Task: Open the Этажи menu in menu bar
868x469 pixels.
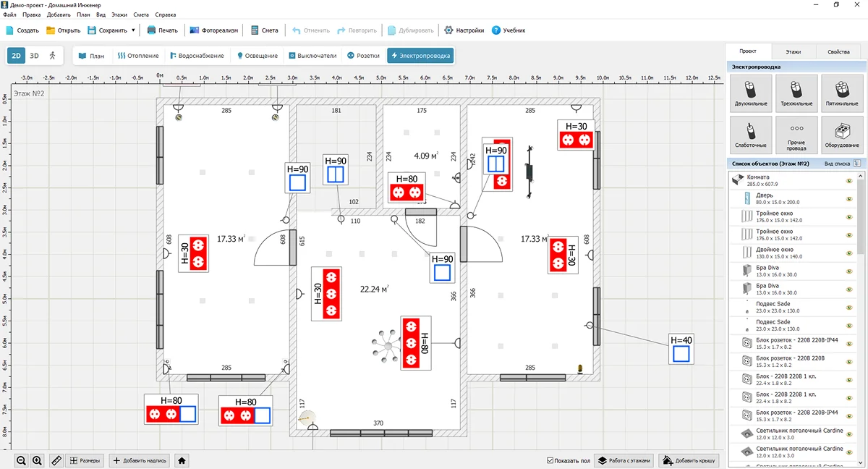Action: (119, 14)
